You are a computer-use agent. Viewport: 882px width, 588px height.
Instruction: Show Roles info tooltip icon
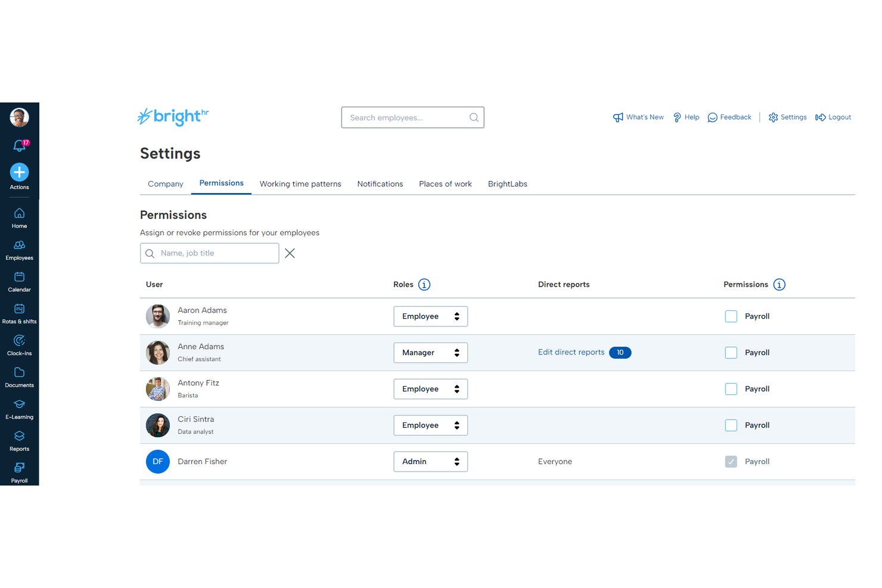tap(424, 285)
